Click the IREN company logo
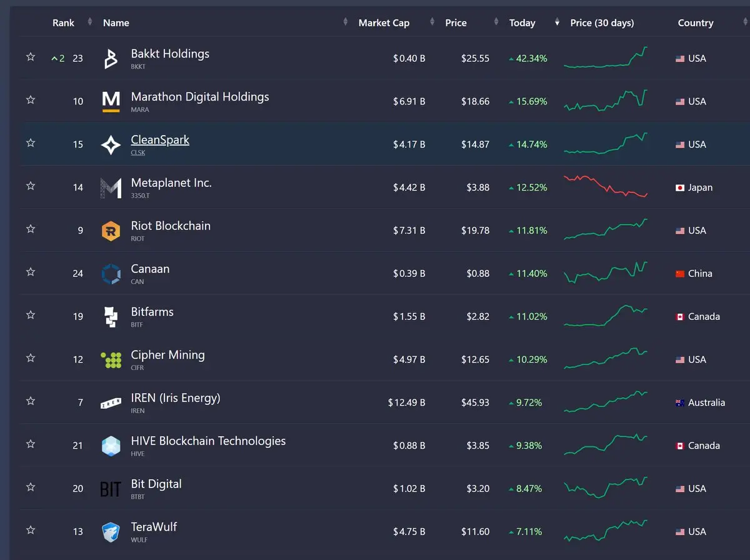Viewport: 750px width, 560px height. [111, 403]
